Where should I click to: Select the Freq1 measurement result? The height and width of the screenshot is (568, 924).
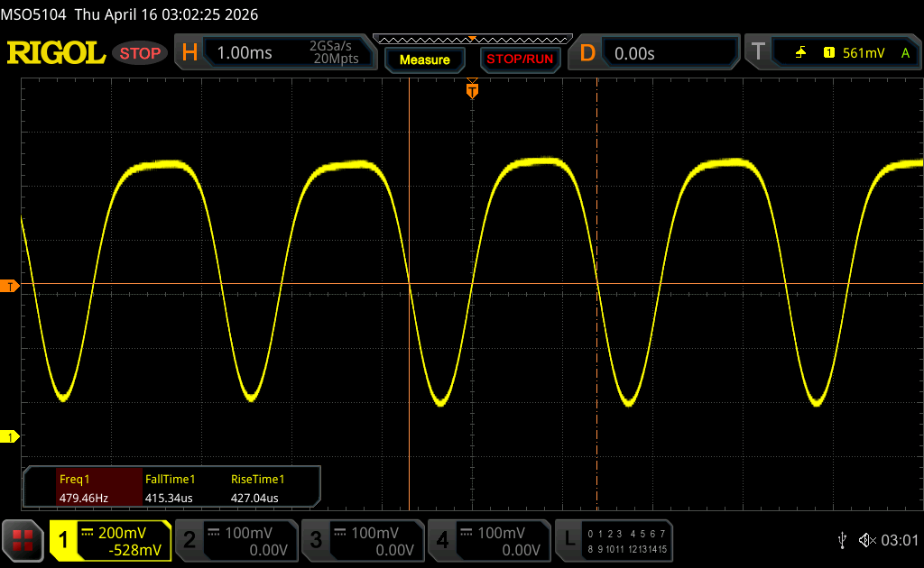[83, 489]
